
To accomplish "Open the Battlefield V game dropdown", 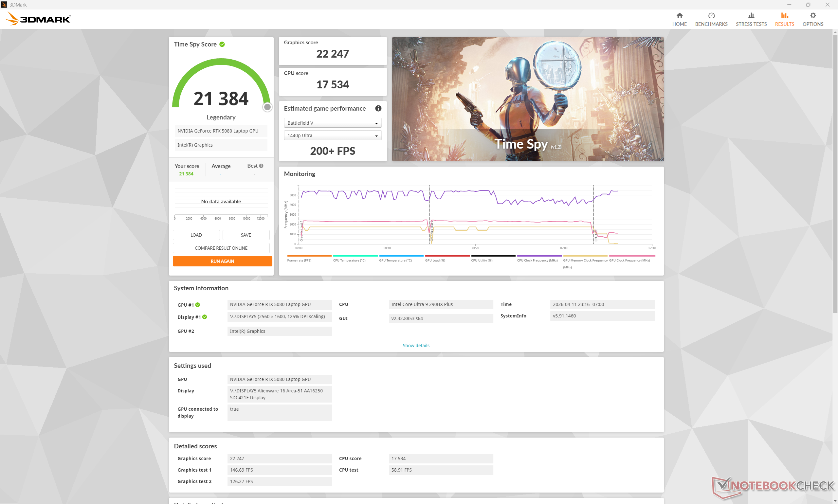I will [333, 123].
